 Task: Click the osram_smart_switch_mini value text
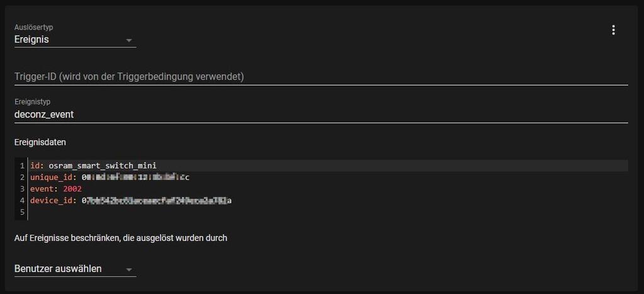pos(103,166)
